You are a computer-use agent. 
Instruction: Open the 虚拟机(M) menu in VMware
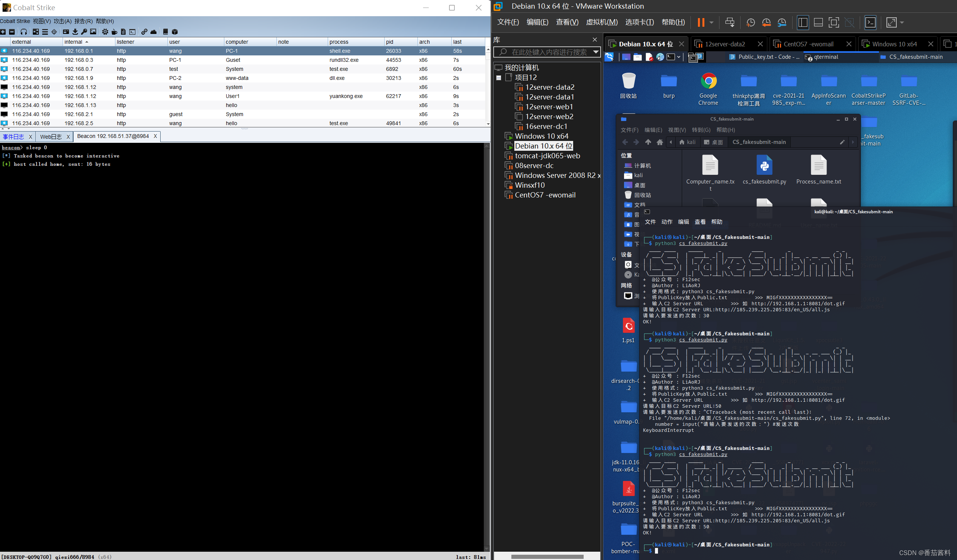[601, 22]
